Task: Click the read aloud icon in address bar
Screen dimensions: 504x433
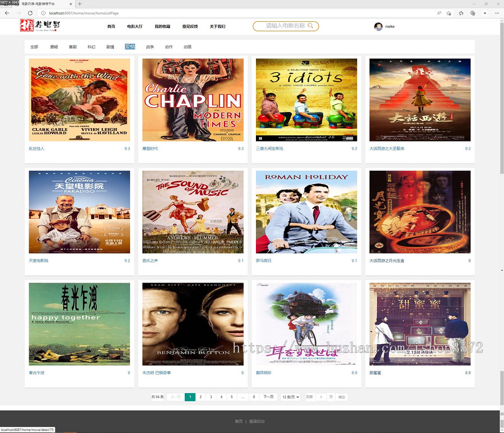Action: click(439, 13)
